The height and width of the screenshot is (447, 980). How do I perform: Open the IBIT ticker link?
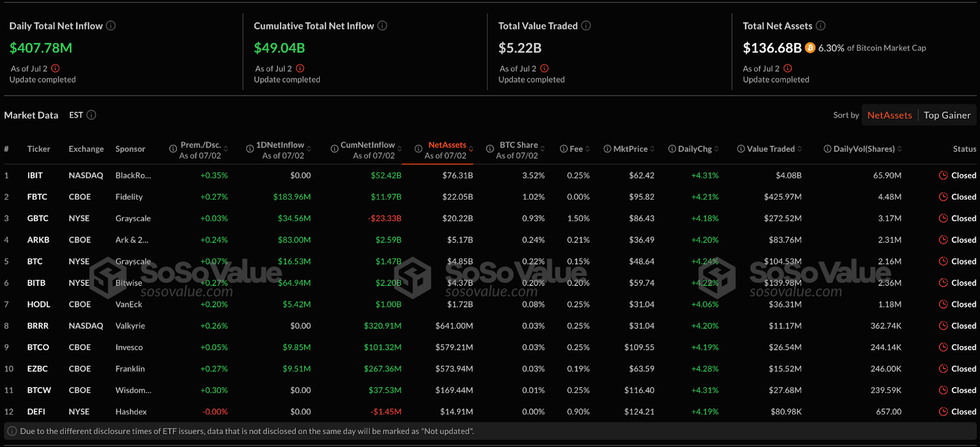35,175
